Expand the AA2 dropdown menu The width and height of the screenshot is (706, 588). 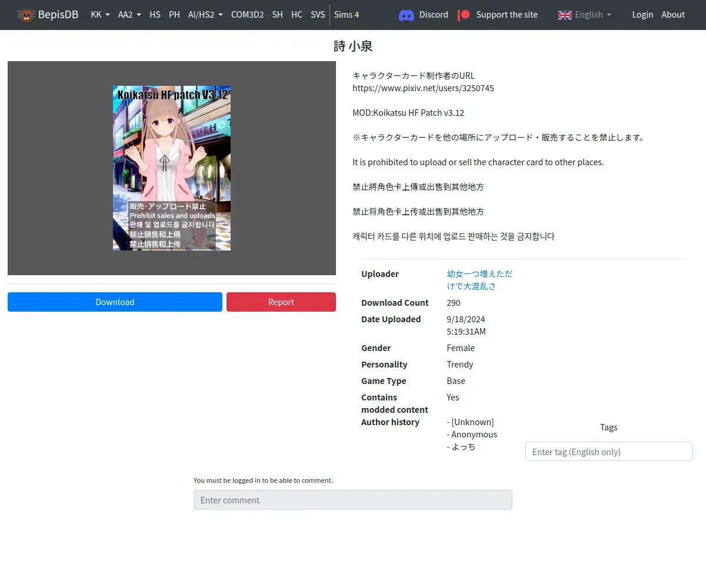pyautogui.click(x=129, y=15)
